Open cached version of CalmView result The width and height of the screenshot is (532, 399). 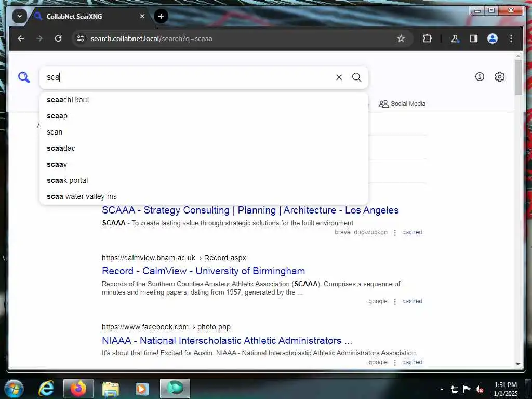pyautogui.click(x=412, y=301)
